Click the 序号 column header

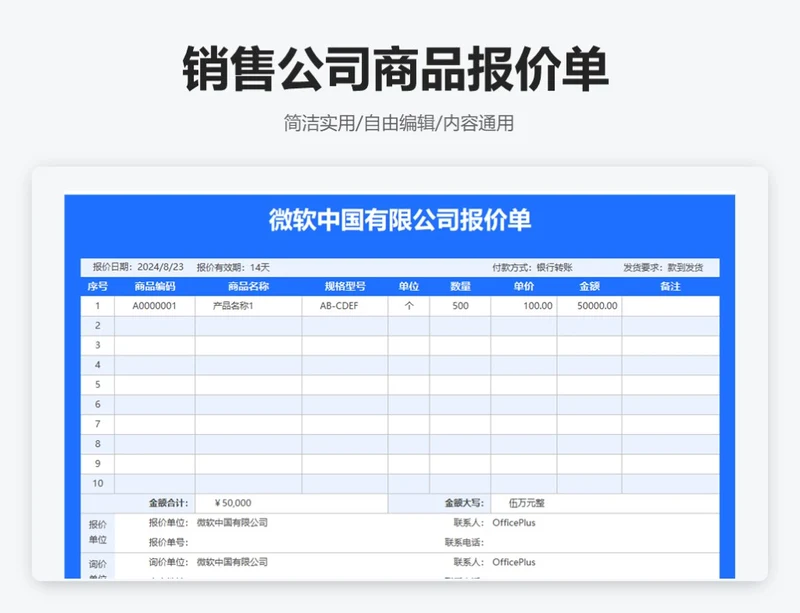[x=97, y=286]
